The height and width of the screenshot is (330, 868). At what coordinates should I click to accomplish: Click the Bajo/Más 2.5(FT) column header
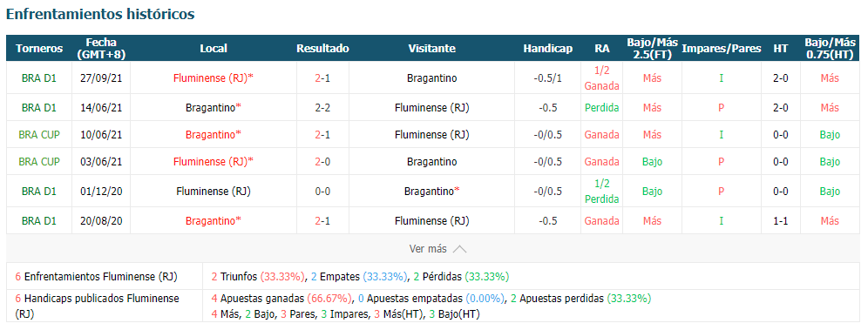click(x=652, y=49)
